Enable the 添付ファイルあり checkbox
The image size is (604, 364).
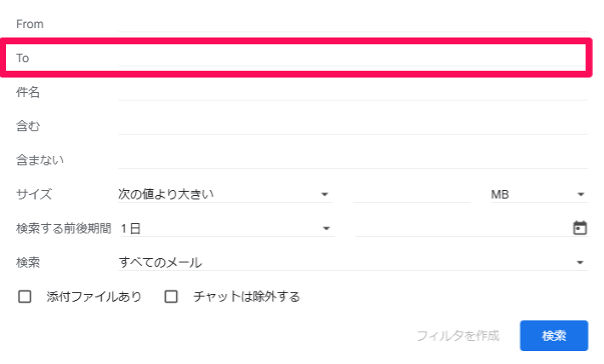pyautogui.click(x=25, y=297)
